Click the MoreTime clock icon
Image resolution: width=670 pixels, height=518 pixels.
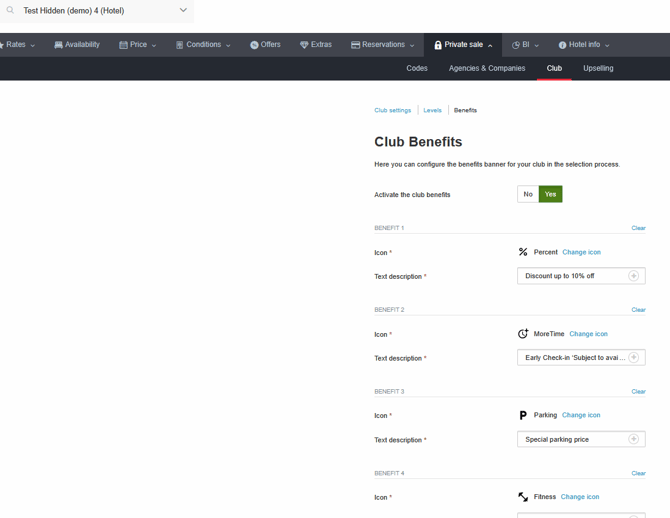[523, 333]
